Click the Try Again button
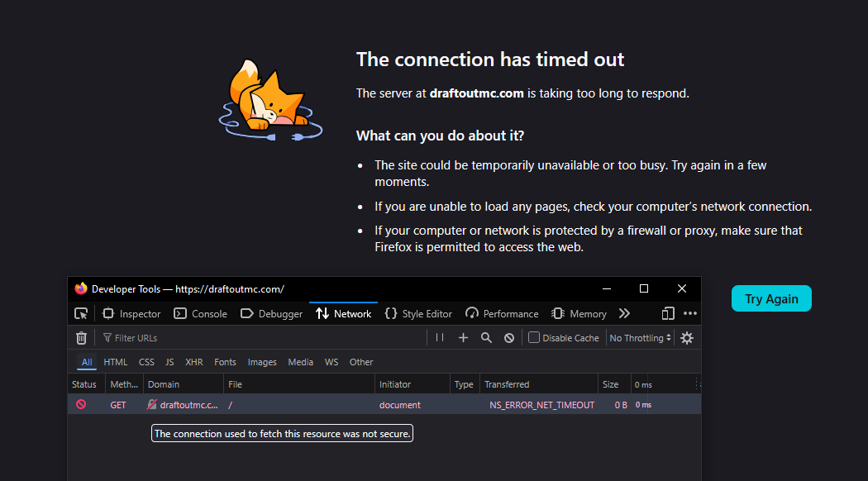 (771, 298)
